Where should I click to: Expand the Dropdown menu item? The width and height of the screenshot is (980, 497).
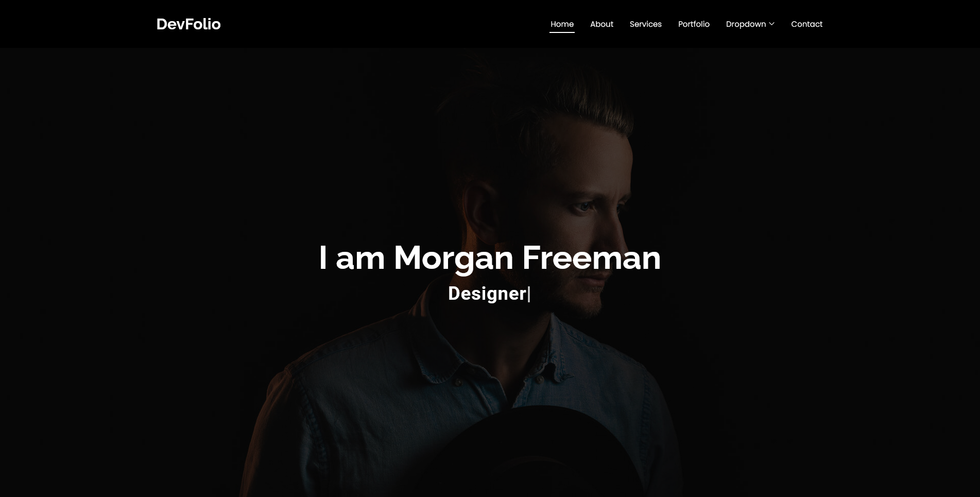750,24
